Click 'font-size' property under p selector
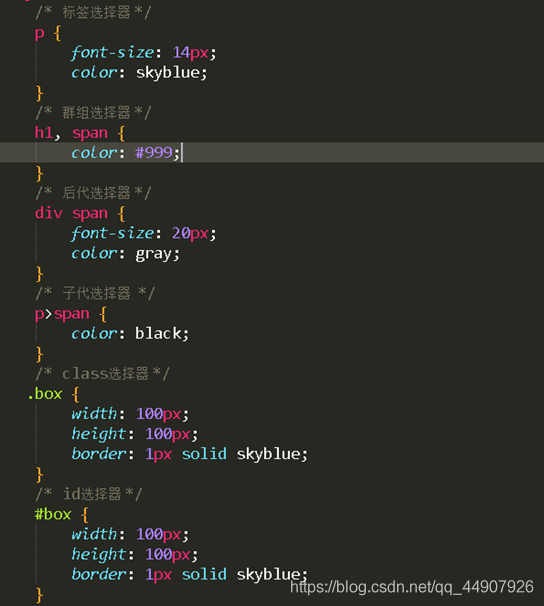Image resolution: width=544 pixels, height=606 pixels. coord(113,53)
